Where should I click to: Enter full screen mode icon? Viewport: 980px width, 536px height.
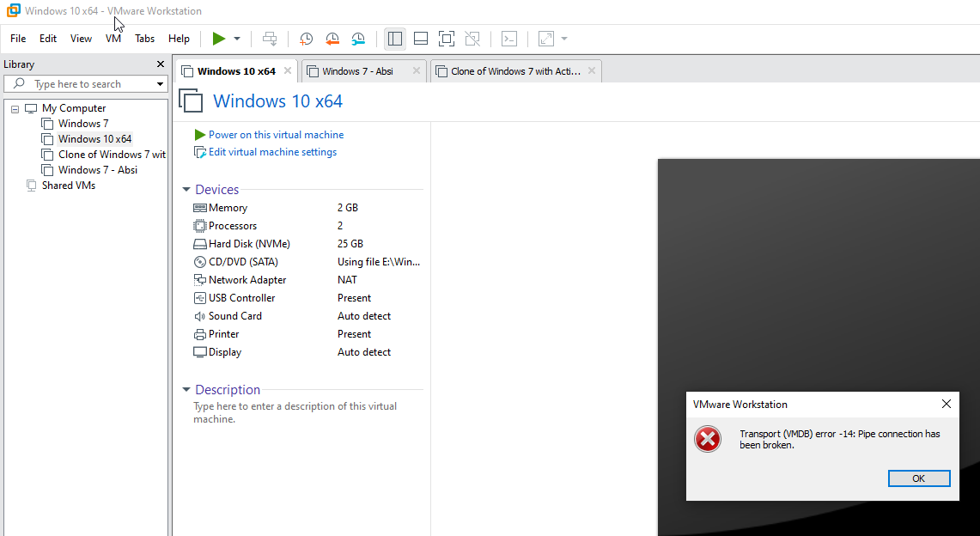tap(447, 39)
